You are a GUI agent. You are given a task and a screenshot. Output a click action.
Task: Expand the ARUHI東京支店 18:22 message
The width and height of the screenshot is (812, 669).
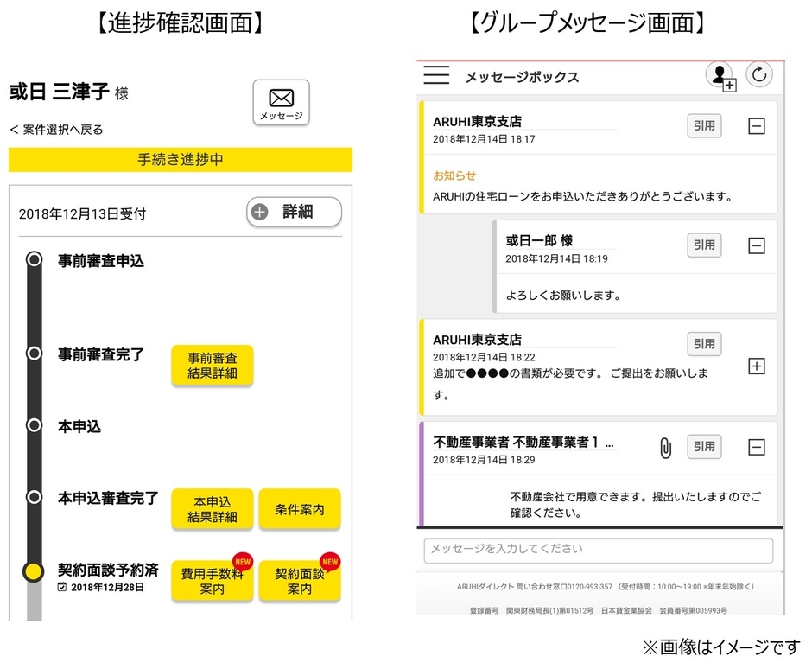[x=757, y=366]
